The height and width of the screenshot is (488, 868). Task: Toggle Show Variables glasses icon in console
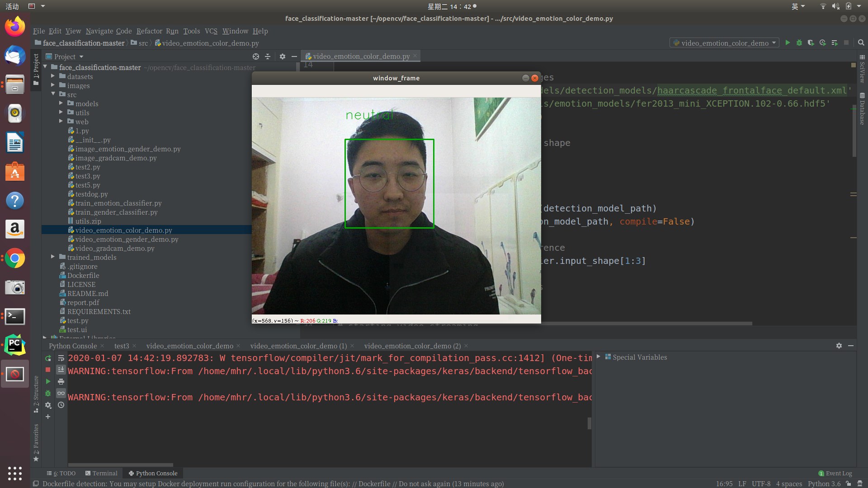(x=61, y=393)
